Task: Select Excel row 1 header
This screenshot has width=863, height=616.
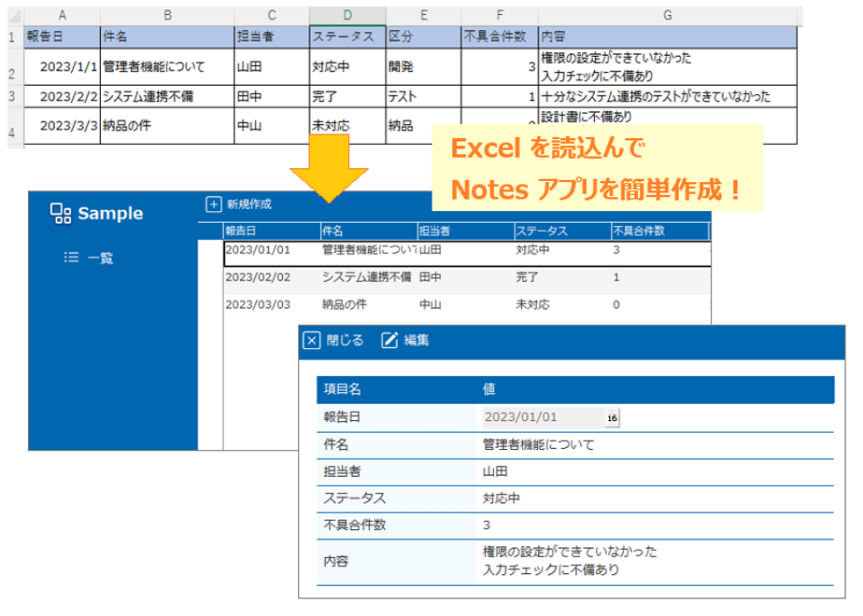Action: (15, 37)
